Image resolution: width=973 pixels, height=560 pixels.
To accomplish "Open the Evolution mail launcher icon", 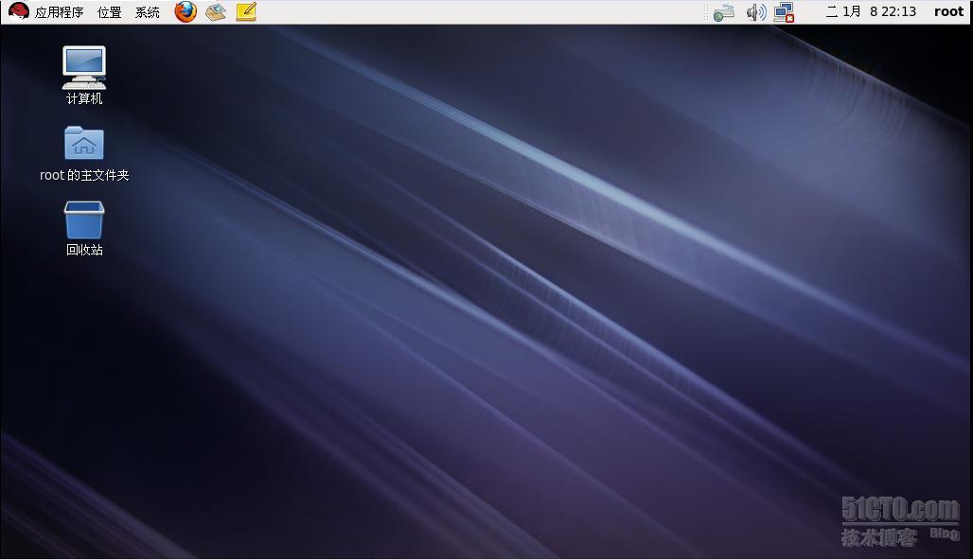I will tap(215, 11).
